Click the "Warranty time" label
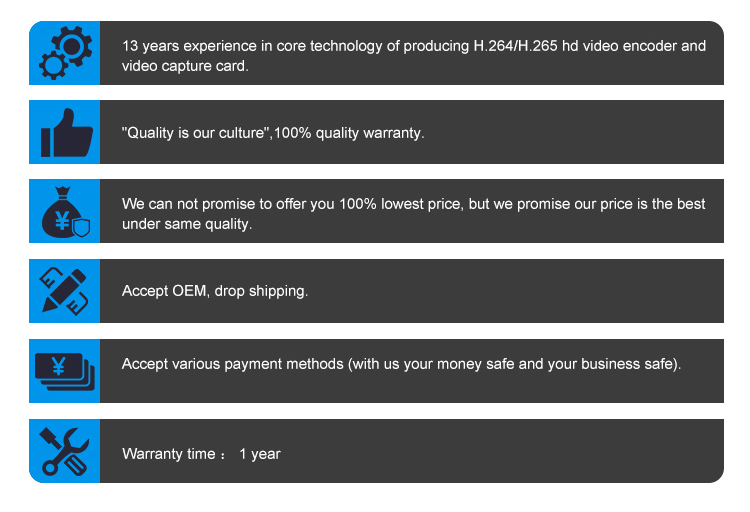This screenshot has height=512, width=750. (168, 454)
